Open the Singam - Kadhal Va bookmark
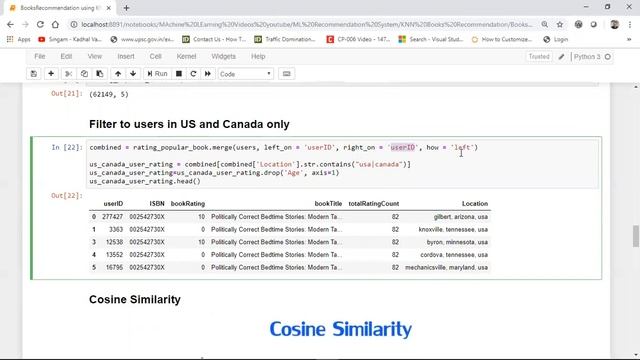Screen dimensions: 640x360 coord(70,39)
